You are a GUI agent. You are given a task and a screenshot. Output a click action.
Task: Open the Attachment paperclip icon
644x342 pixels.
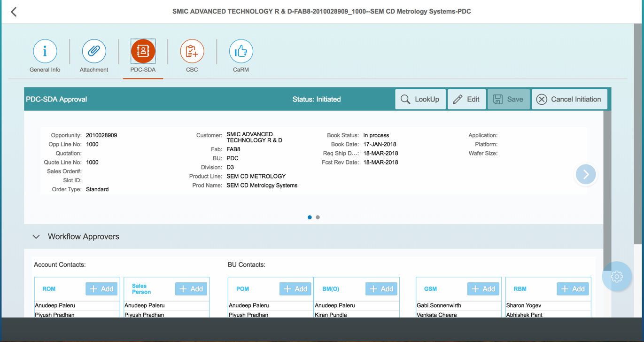click(94, 51)
